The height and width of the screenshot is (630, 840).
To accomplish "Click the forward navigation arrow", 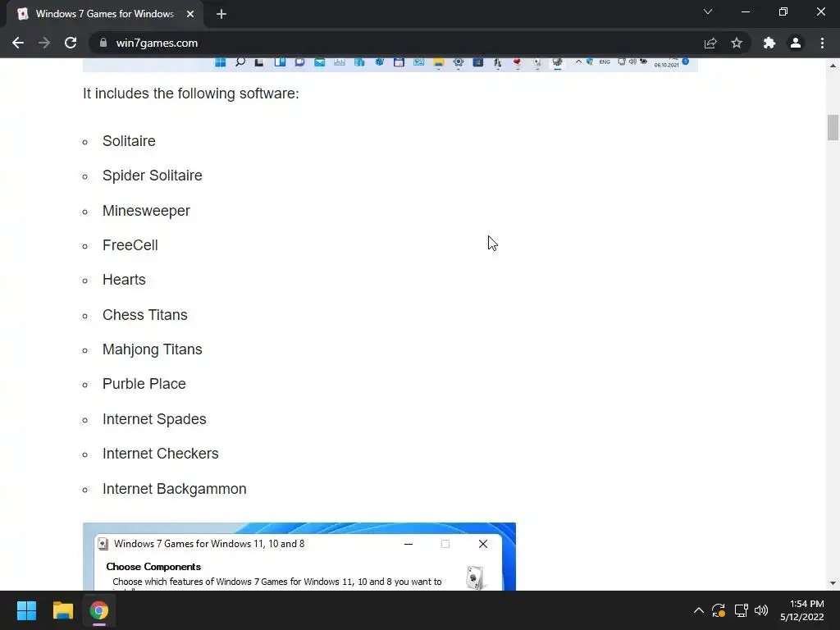I will (x=44, y=43).
